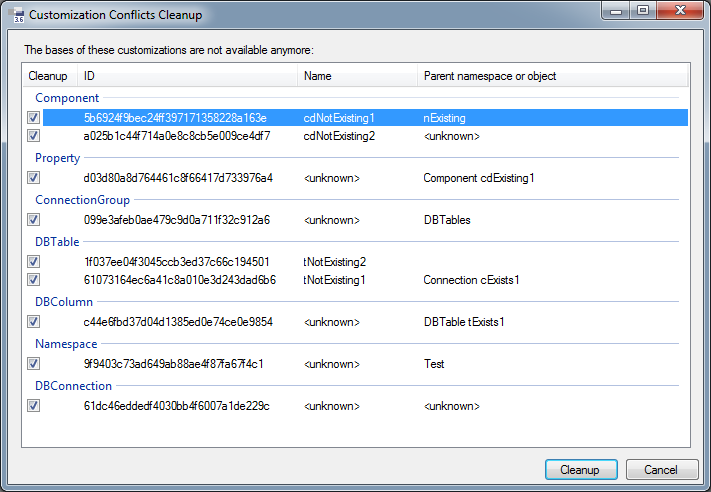The width and height of the screenshot is (711, 492).
Task: Select ID a025b1c44f714a0e8c8cb5e009ce4df7
Action: (177, 136)
